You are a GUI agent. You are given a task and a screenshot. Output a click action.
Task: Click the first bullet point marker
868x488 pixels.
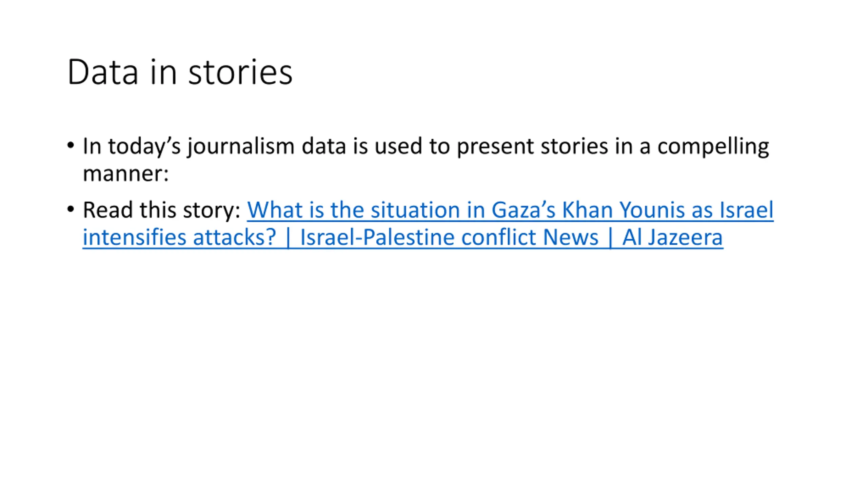coord(71,146)
